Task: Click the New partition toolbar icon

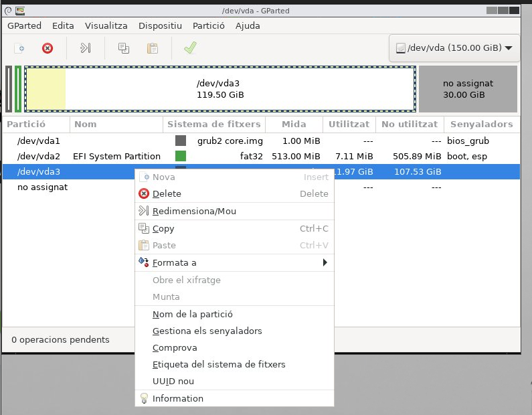Action: click(x=20, y=48)
